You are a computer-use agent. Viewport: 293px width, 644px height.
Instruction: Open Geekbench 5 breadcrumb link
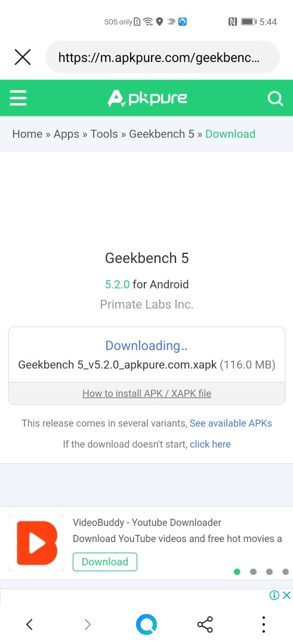tap(162, 134)
